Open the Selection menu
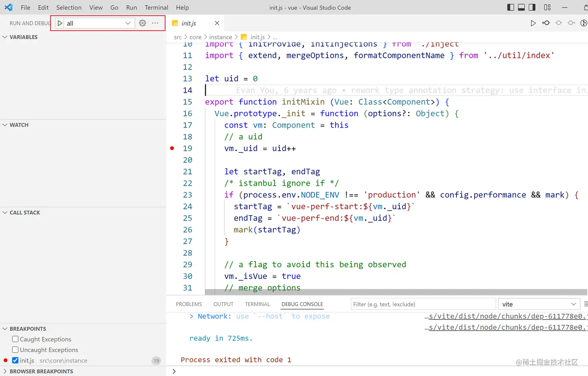This screenshot has height=376, width=588. point(69,7)
